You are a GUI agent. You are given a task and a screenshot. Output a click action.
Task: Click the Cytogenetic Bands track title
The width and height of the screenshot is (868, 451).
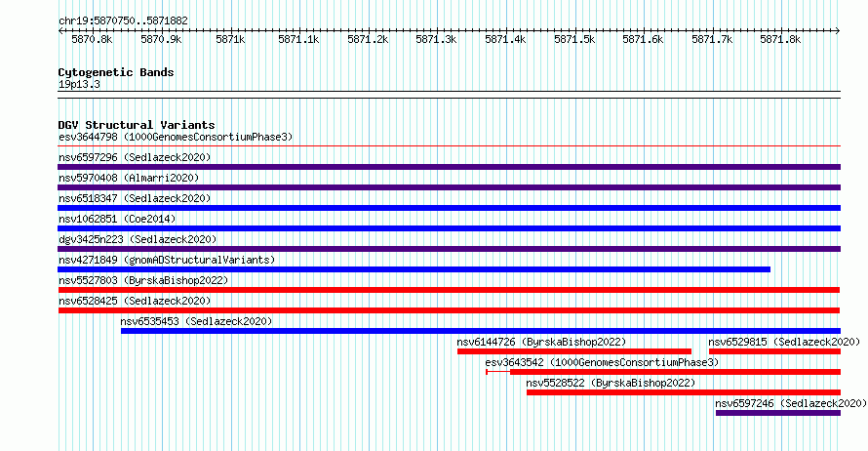(116, 72)
